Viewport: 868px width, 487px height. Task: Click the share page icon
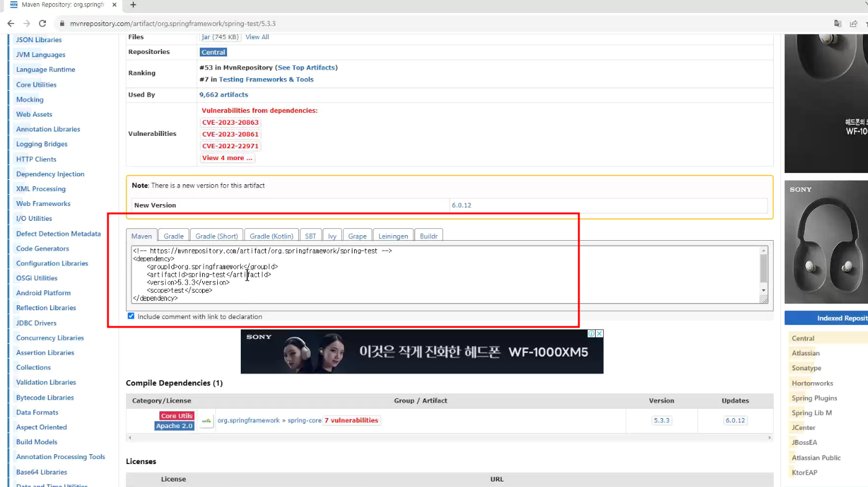[854, 24]
